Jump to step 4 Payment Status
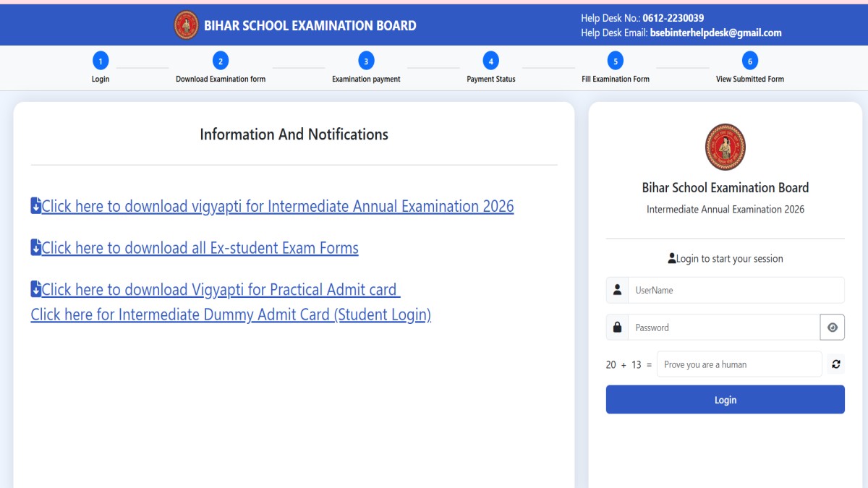868x488 pixels. click(x=491, y=61)
